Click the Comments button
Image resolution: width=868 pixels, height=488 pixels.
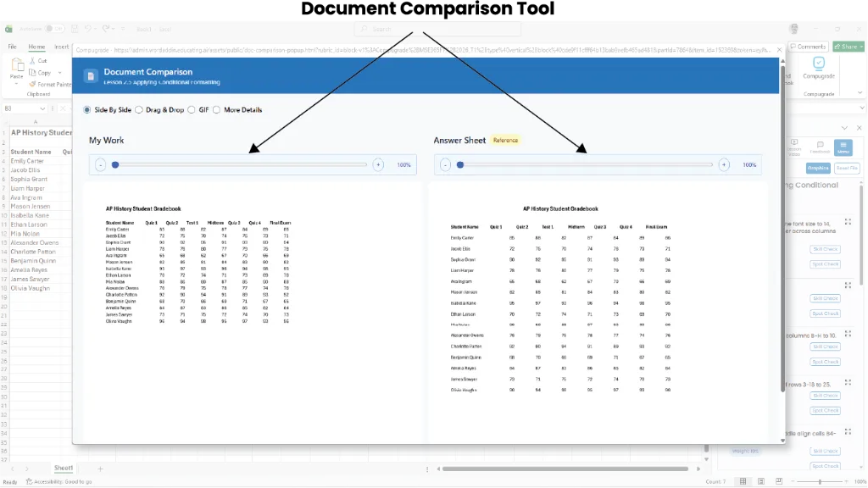click(808, 47)
